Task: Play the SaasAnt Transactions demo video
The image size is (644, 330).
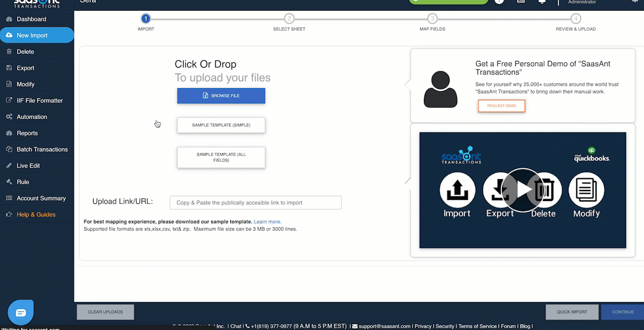Action: 523,190
